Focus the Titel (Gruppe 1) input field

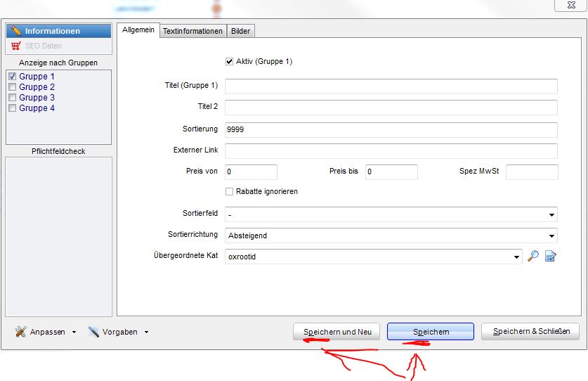(x=391, y=86)
